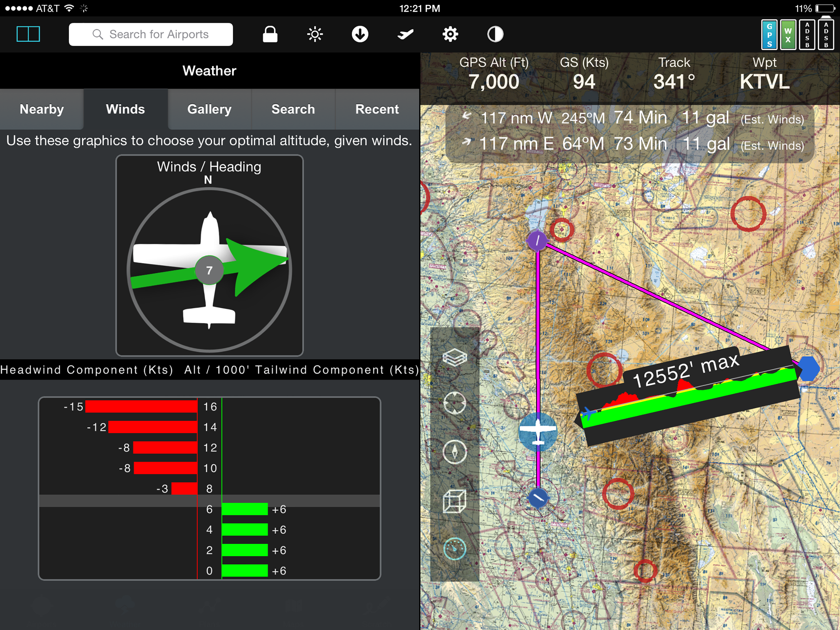Tap the Search for Airports field

click(x=151, y=34)
